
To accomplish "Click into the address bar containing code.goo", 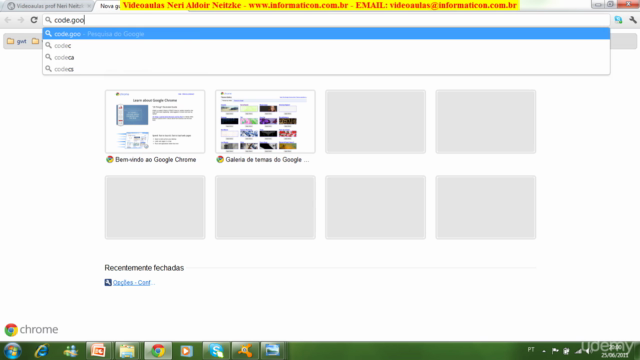I will coord(326,20).
